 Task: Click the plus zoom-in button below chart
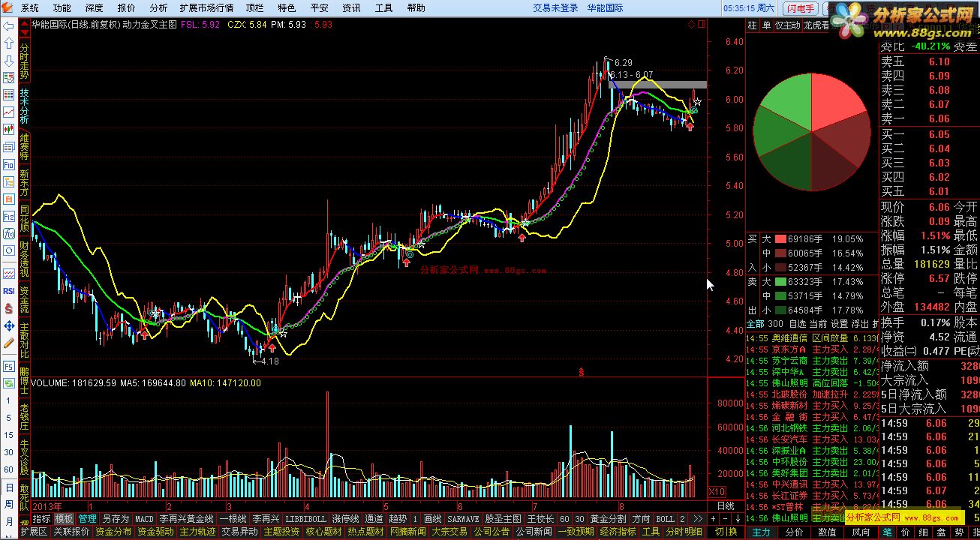[713, 519]
